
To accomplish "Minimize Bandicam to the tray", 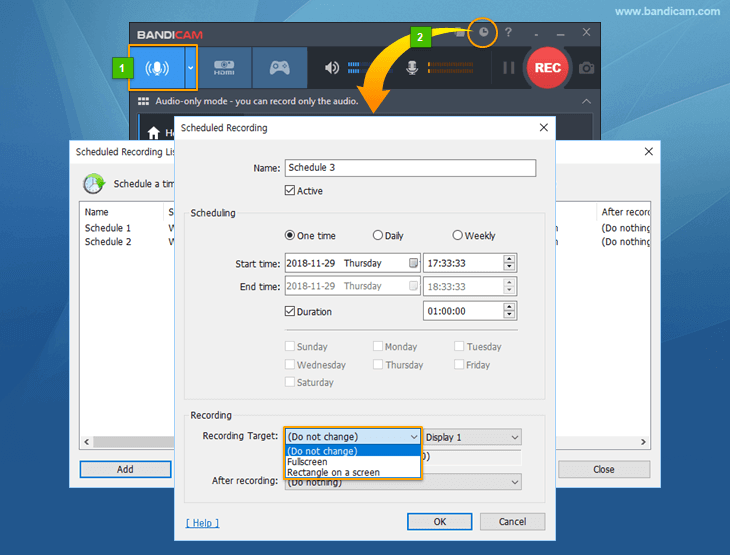I will point(536,34).
